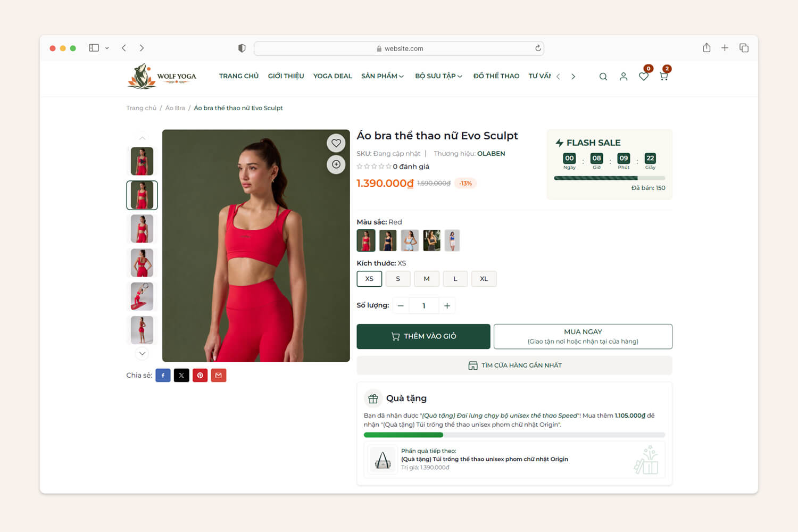798x532 pixels.
Task: Click the gift bag product image
Action: coord(383,460)
